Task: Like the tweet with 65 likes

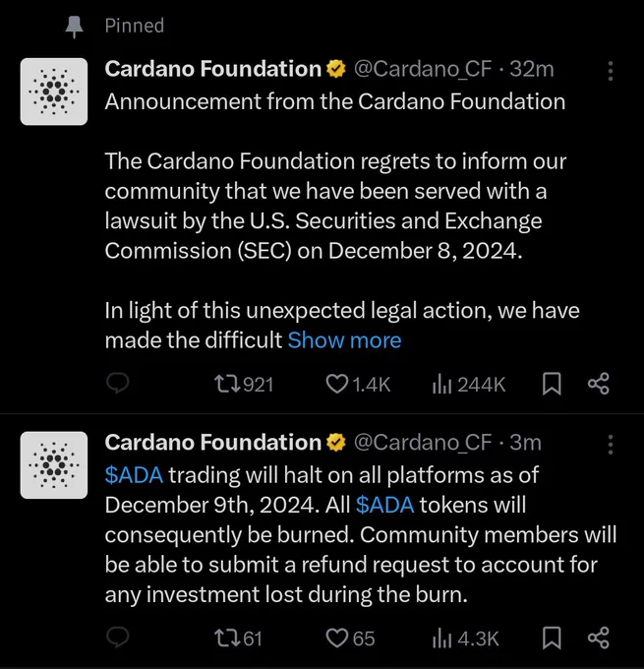Action: pyautogui.click(x=338, y=639)
